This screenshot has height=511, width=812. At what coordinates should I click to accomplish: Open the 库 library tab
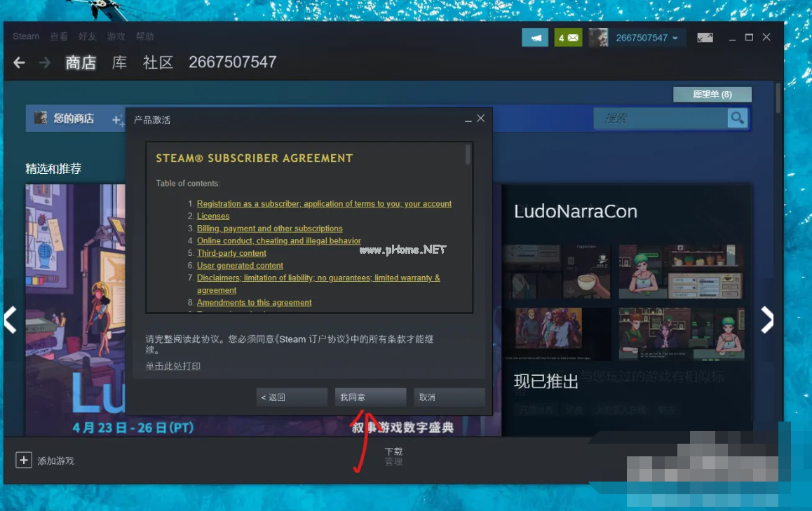[120, 62]
